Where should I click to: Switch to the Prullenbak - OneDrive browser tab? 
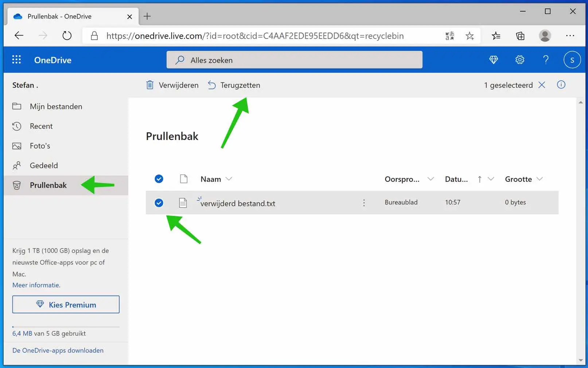pos(73,16)
